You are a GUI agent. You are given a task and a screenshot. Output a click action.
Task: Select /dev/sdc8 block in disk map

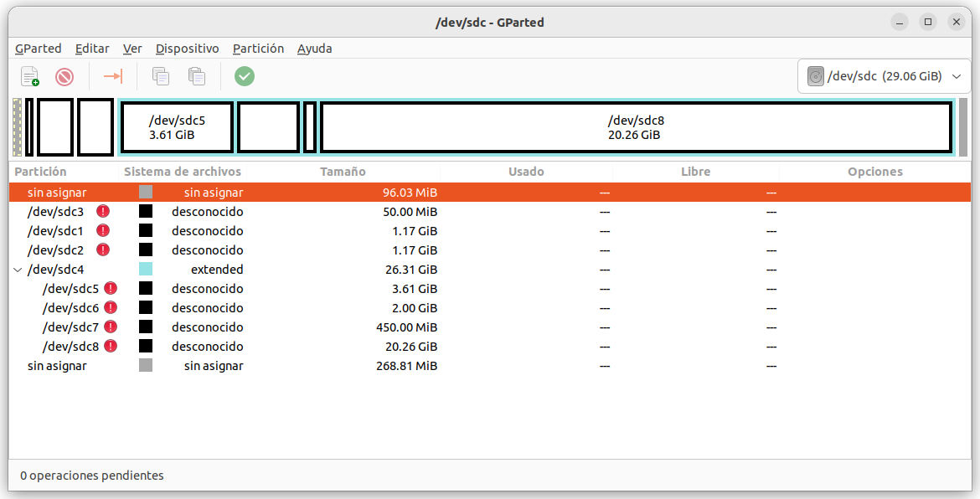pos(637,127)
